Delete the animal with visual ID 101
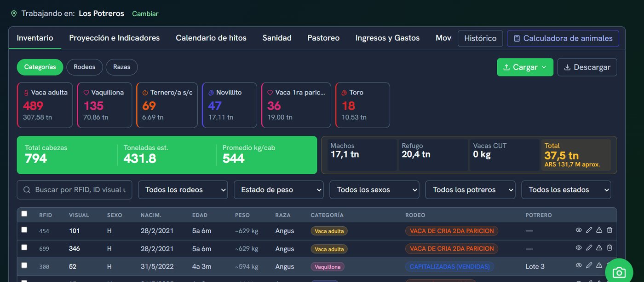Viewport: 644px width, 282px height. click(x=609, y=230)
